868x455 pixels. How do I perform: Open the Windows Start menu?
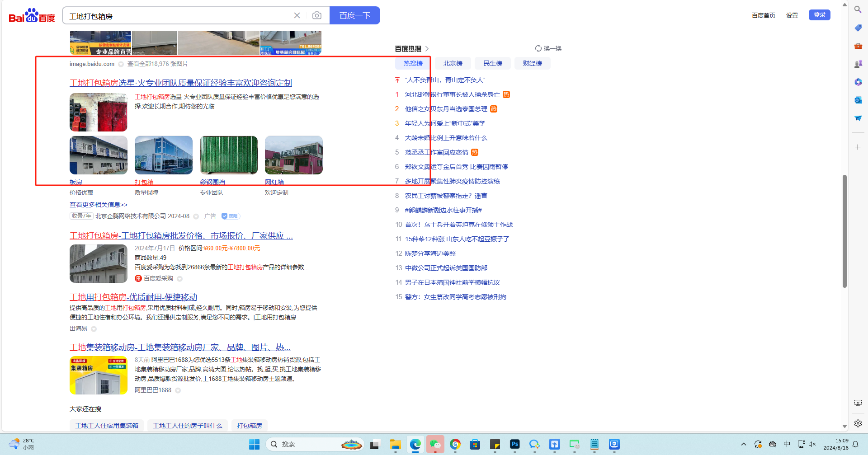[x=255, y=445]
